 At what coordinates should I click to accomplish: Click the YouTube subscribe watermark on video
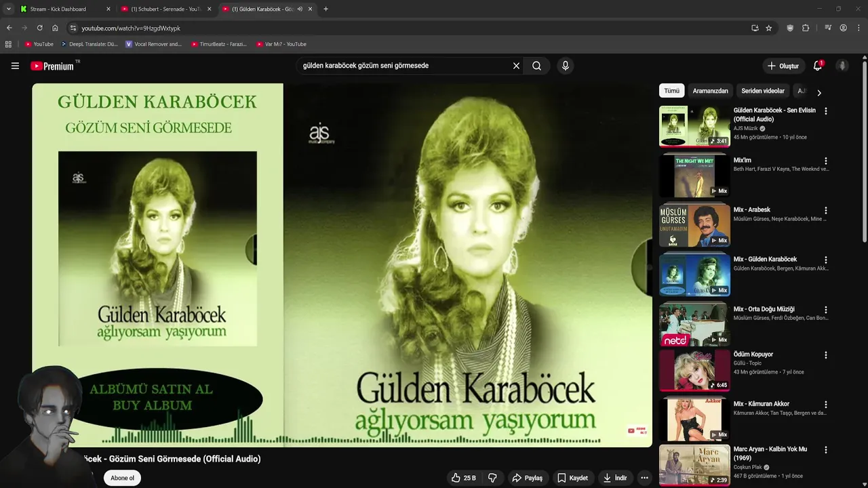click(x=637, y=430)
